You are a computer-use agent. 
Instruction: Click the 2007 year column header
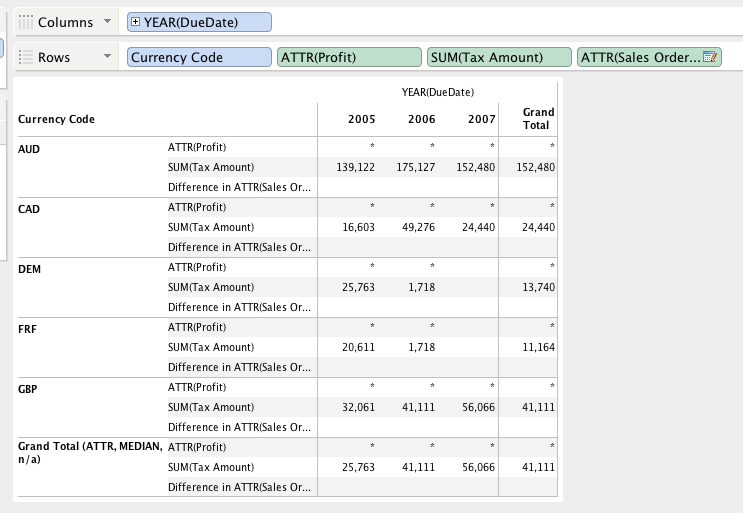(481, 119)
